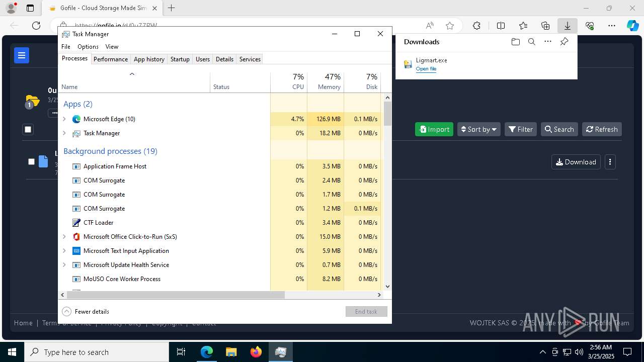
Task: Open the Edge profile icon
Action: (11, 8)
